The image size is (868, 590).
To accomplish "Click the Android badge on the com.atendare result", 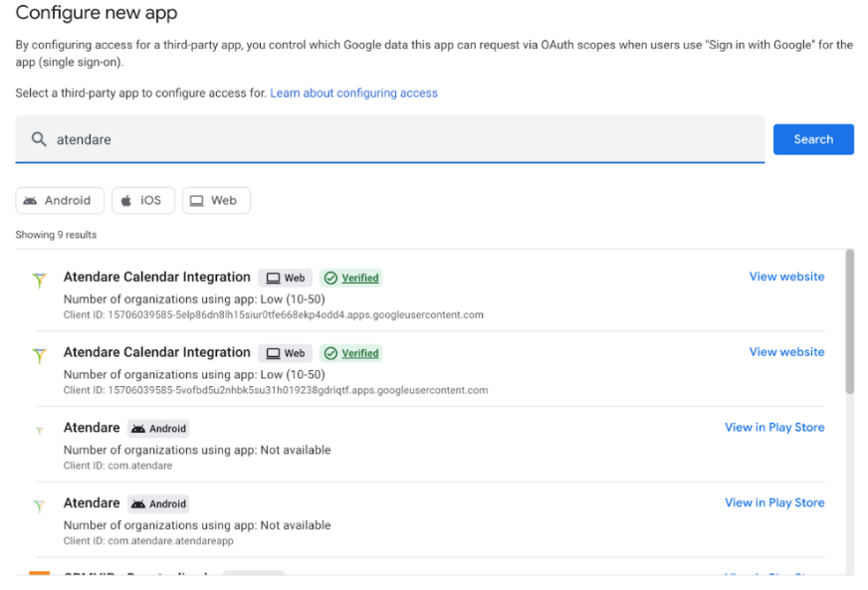I will [x=158, y=429].
